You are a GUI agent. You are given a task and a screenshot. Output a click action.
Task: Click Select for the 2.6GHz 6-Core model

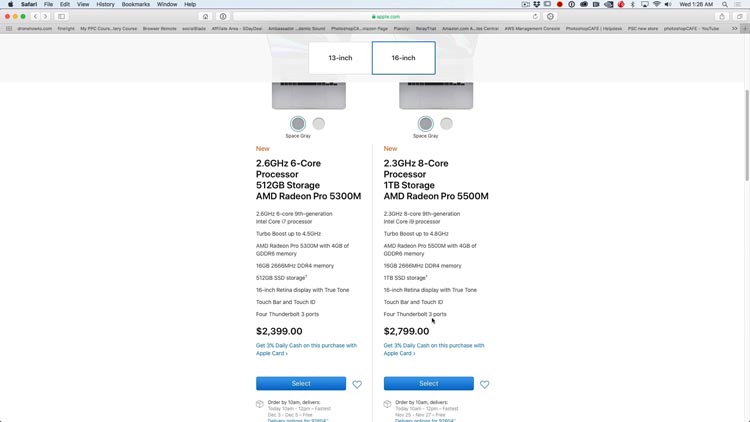[x=301, y=383]
